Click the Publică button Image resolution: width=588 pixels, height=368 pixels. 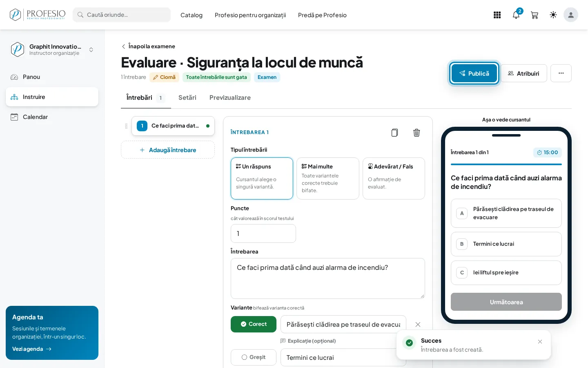pos(474,73)
